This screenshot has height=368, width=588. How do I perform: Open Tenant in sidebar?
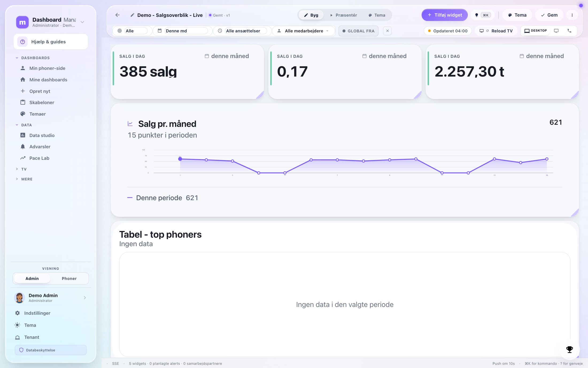click(32, 337)
